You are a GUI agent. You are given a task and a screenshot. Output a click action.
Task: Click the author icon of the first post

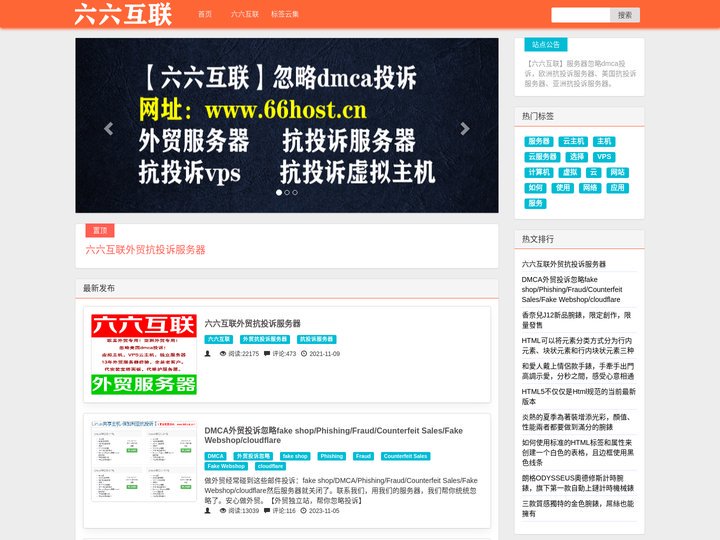208,354
